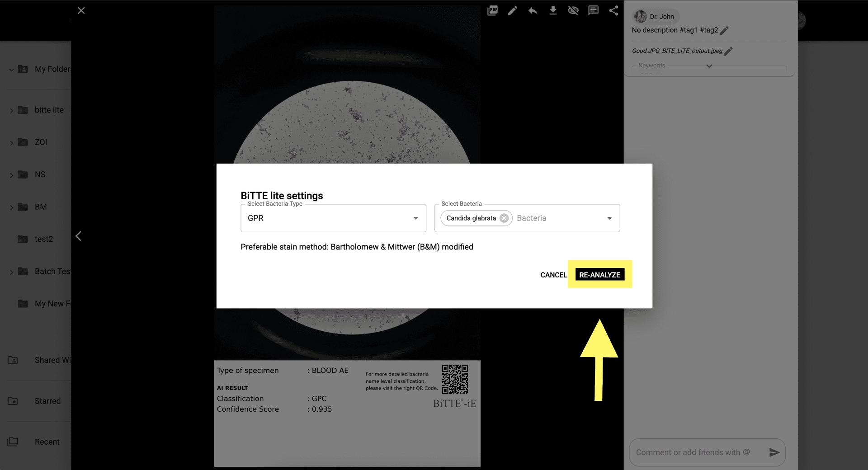Click the pencil edit icon in top toolbar
This screenshot has width=868, height=470.
pos(512,10)
